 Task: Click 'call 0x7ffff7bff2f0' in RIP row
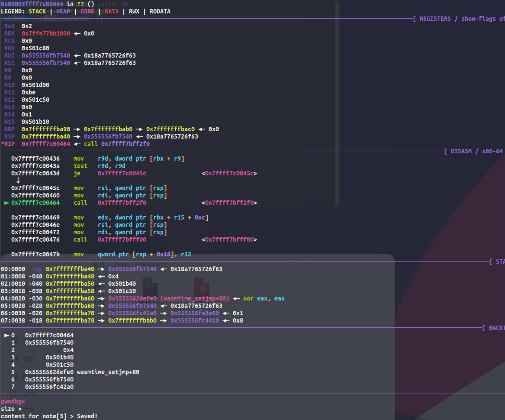(117, 144)
